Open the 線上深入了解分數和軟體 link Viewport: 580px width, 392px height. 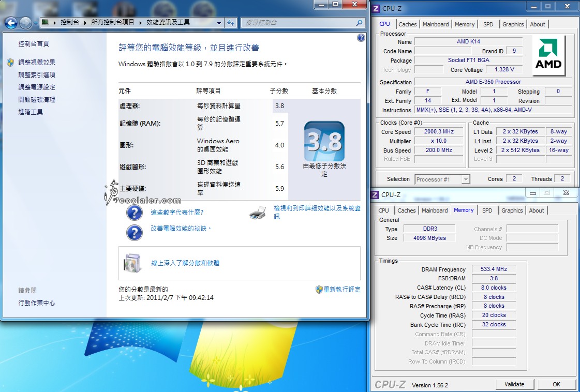tap(185, 263)
